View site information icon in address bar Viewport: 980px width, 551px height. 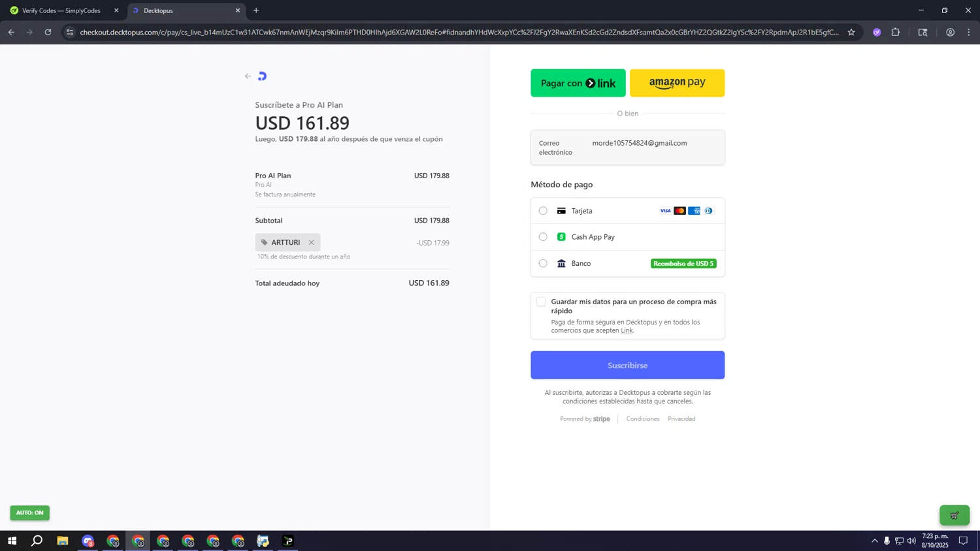tap(70, 32)
